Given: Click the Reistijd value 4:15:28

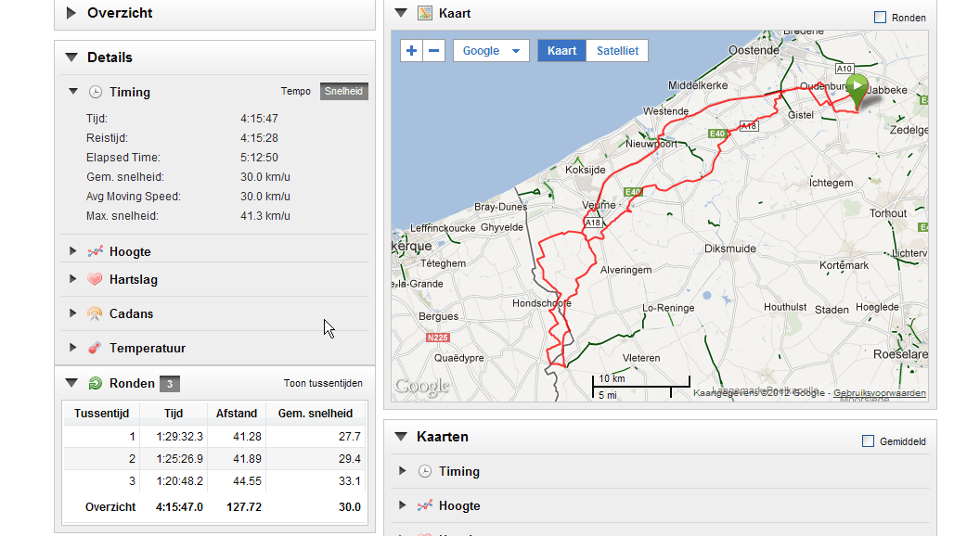Looking at the screenshot, I should (259, 137).
